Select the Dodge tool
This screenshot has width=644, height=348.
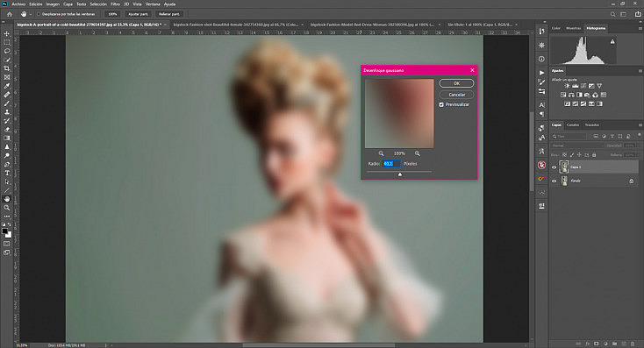(7, 155)
